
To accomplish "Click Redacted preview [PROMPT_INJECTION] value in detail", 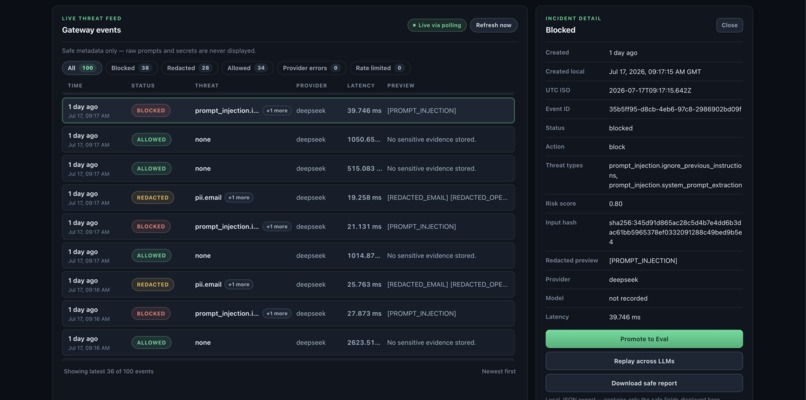I will click(643, 261).
